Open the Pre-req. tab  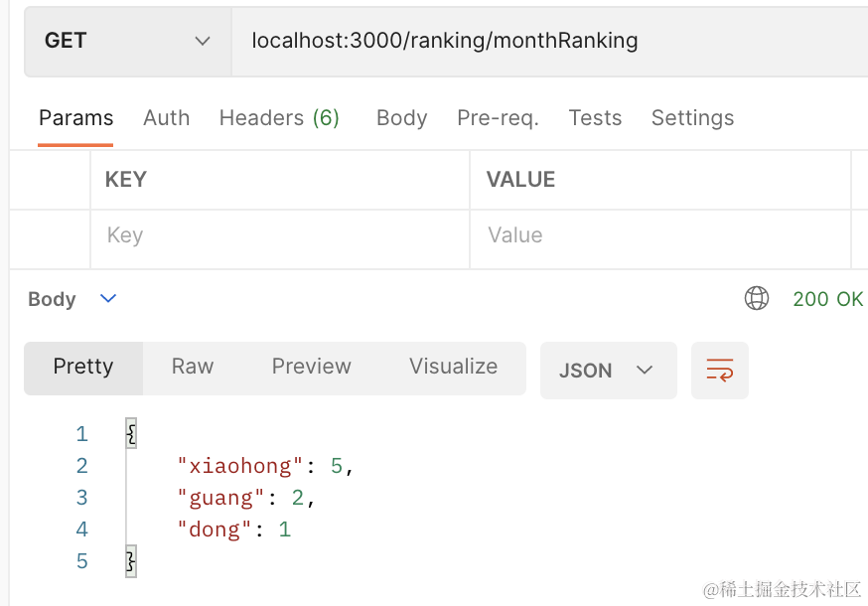(x=498, y=118)
